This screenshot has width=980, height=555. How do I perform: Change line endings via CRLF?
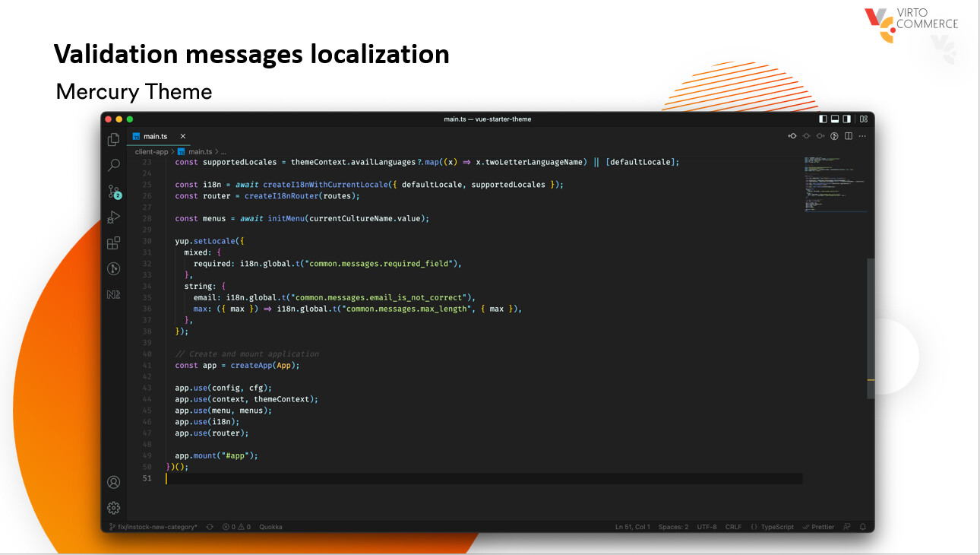(x=733, y=527)
